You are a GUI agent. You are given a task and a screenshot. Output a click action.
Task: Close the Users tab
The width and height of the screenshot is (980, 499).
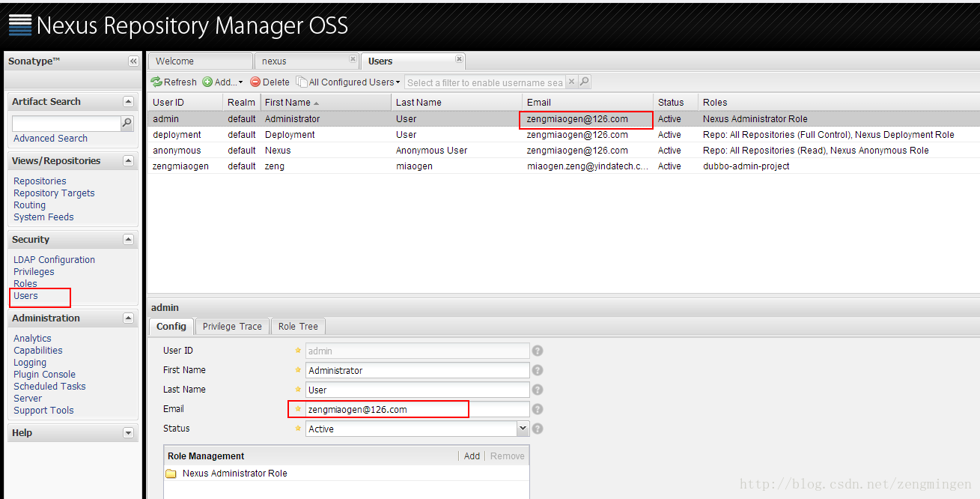[x=459, y=59]
